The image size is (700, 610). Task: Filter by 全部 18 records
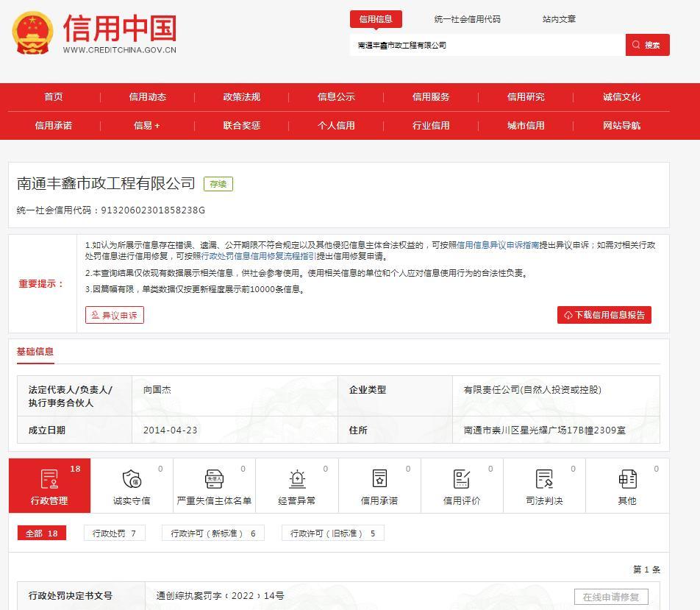(41, 533)
